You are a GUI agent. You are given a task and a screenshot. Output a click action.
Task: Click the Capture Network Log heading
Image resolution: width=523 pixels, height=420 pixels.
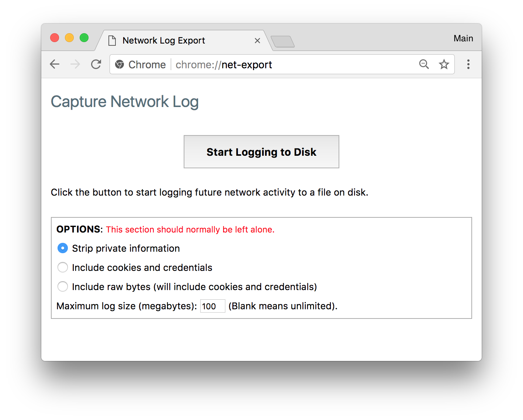pos(125,101)
